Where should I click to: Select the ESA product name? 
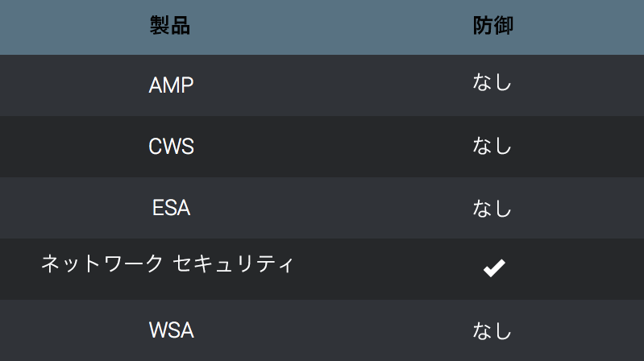pos(171,208)
